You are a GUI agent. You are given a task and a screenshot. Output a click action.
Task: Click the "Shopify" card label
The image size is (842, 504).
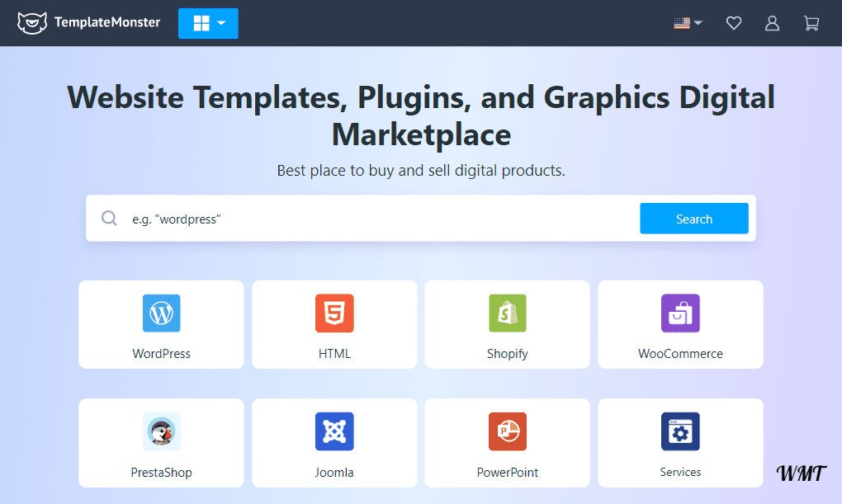[508, 354]
